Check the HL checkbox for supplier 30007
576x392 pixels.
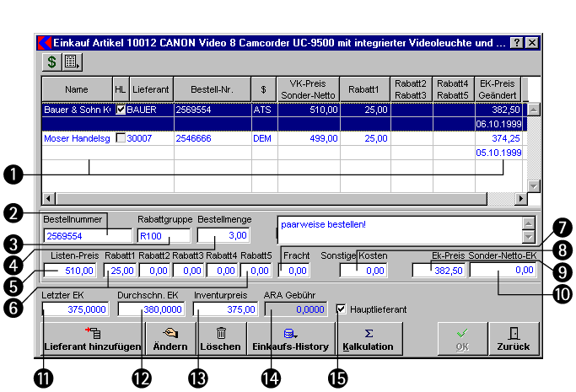120,138
